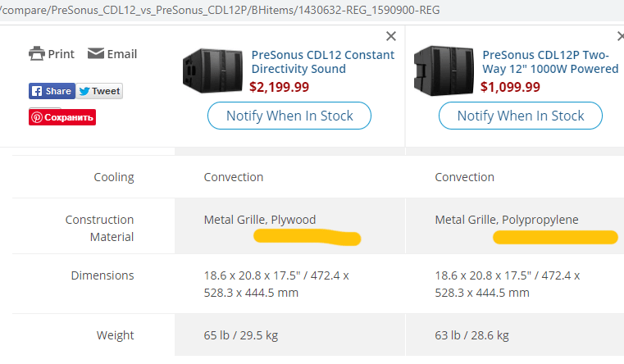Tweet this comparison page

point(99,91)
